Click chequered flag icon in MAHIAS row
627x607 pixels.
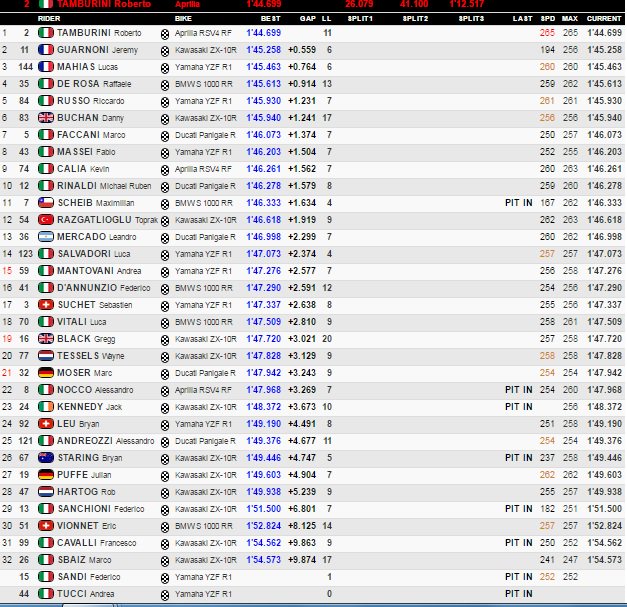(x=165, y=68)
